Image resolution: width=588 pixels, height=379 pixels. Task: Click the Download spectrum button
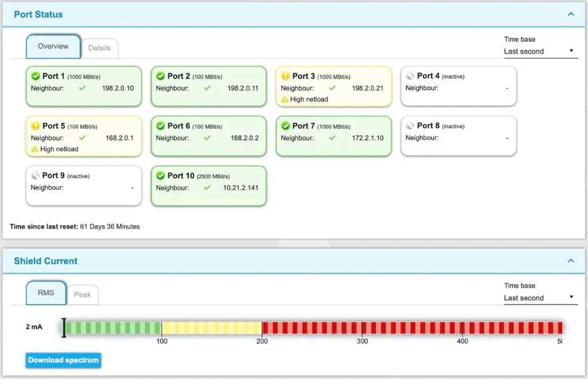coord(63,360)
